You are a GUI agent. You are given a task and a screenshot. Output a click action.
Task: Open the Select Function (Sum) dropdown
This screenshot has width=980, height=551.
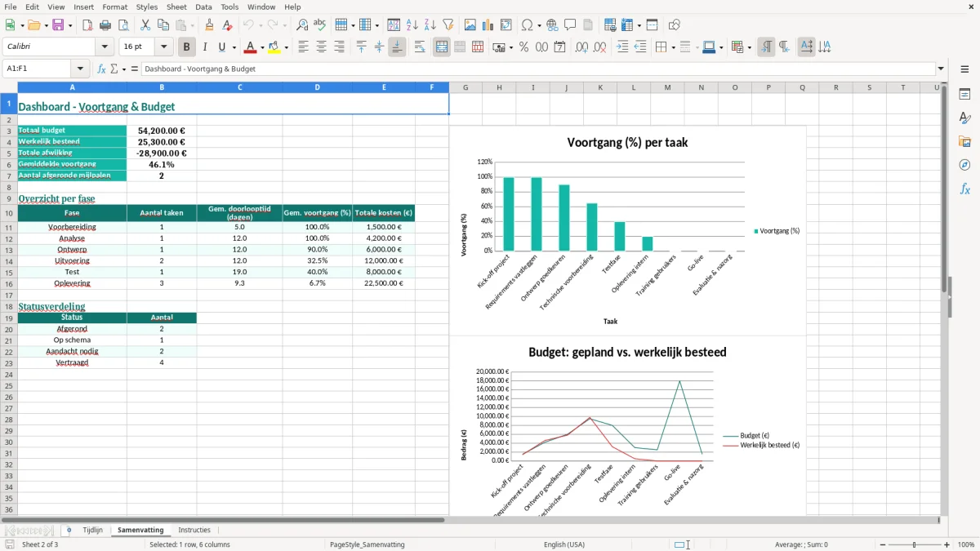[x=125, y=69]
